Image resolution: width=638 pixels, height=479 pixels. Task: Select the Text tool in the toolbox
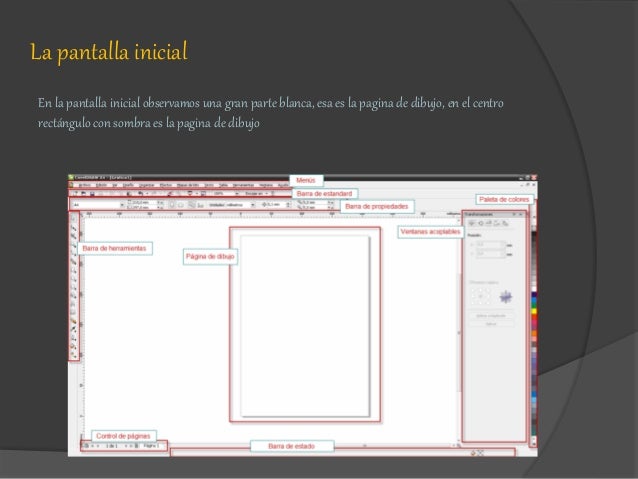(73, 304)
